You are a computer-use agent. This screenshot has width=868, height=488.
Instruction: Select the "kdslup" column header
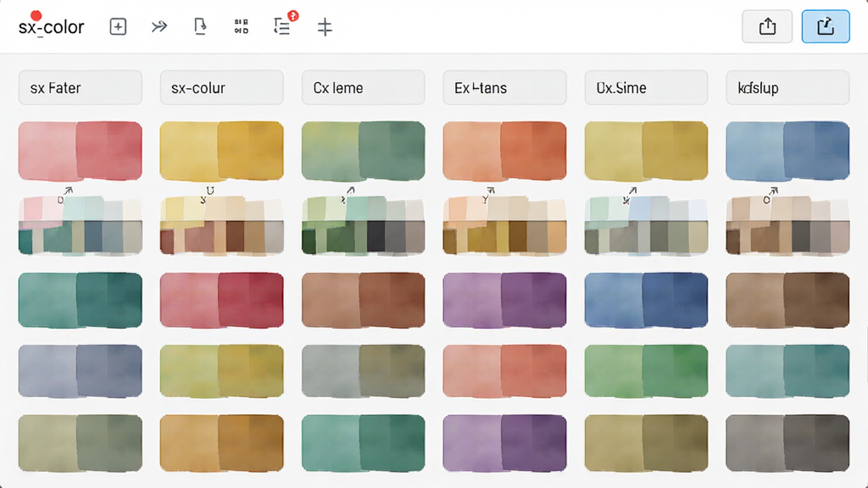coord(787,87)
